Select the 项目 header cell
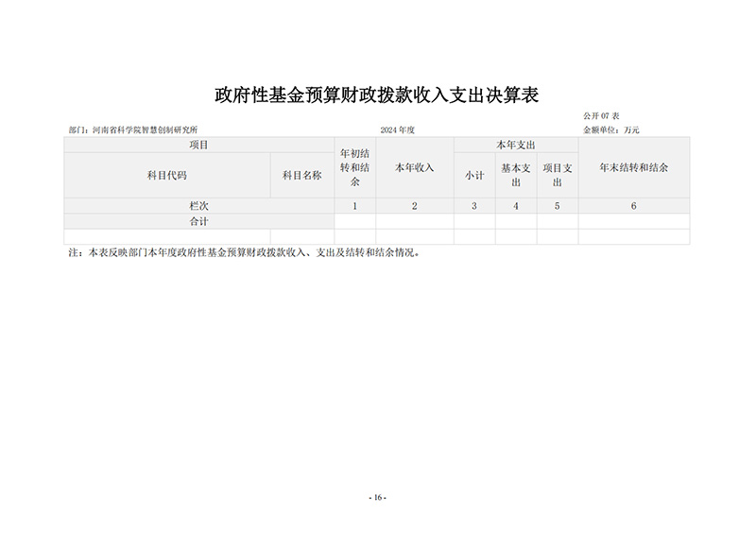756x534 pixels. (198, 146)
